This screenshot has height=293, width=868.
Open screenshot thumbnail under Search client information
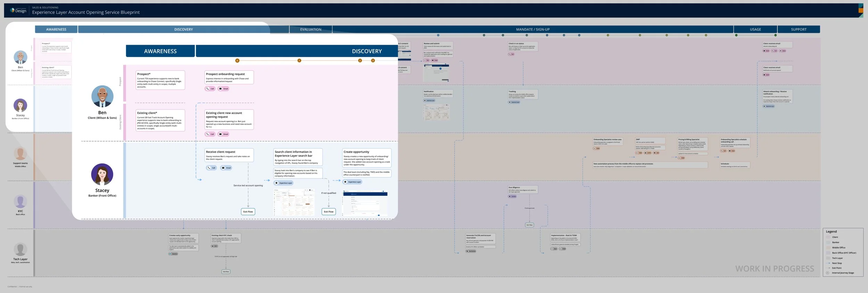[x=294, y=202]
